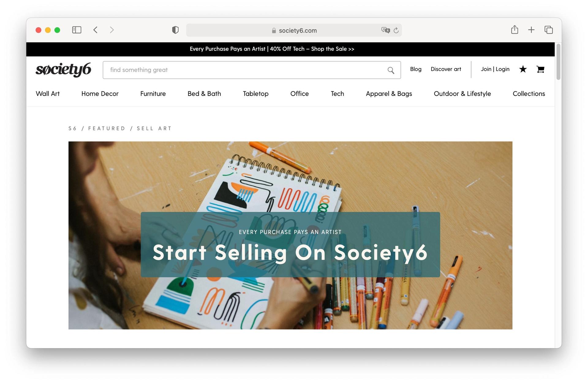Go back with the browser back arrow
The width and height of the screenshot is (588, 383).
tap(96, 30)
